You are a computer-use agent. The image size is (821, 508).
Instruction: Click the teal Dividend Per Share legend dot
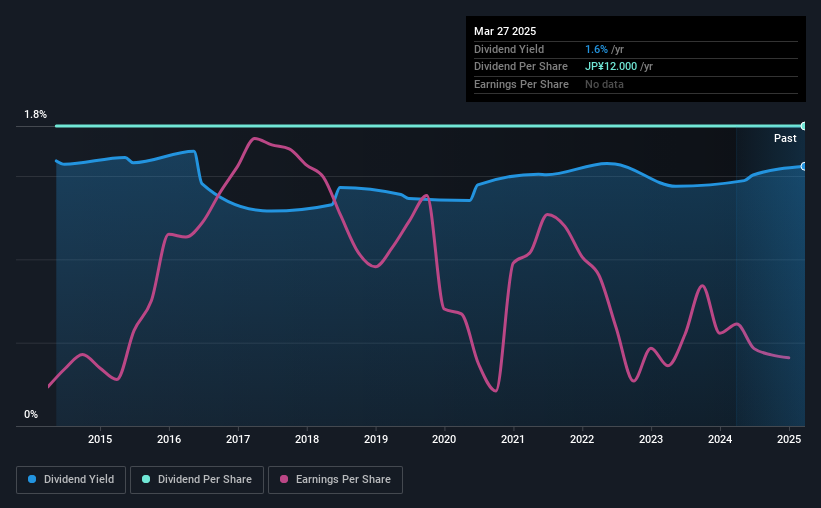146,479
